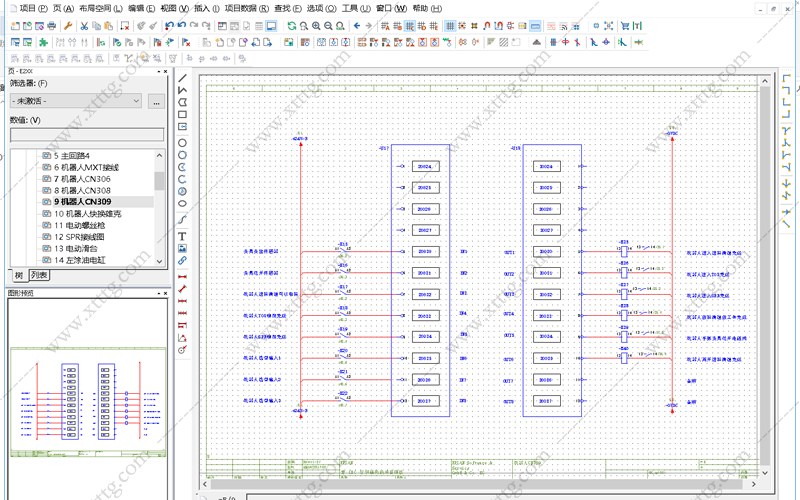Click the Print icon in the toolbar
This screenshot has width=800, height=500.
[52, 26]
